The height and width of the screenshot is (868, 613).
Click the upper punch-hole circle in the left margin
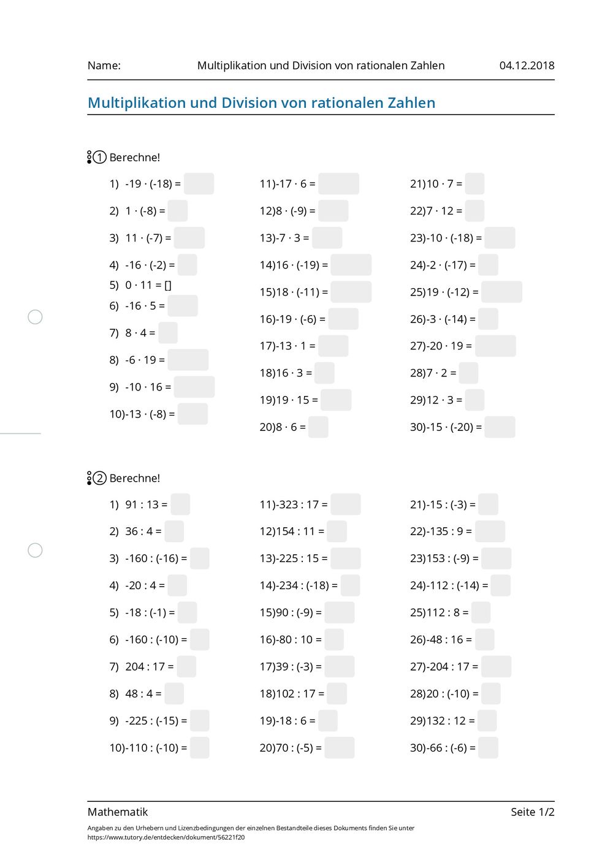36,317
